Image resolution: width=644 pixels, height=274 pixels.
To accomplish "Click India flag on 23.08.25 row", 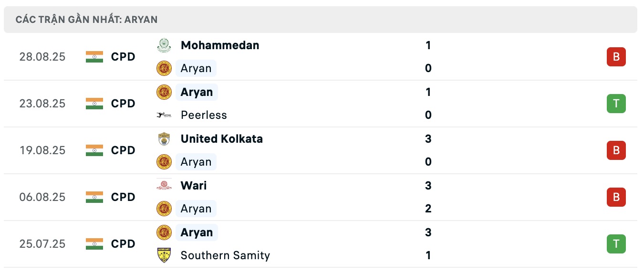I will pyautogui.click(x=94, y=104).
